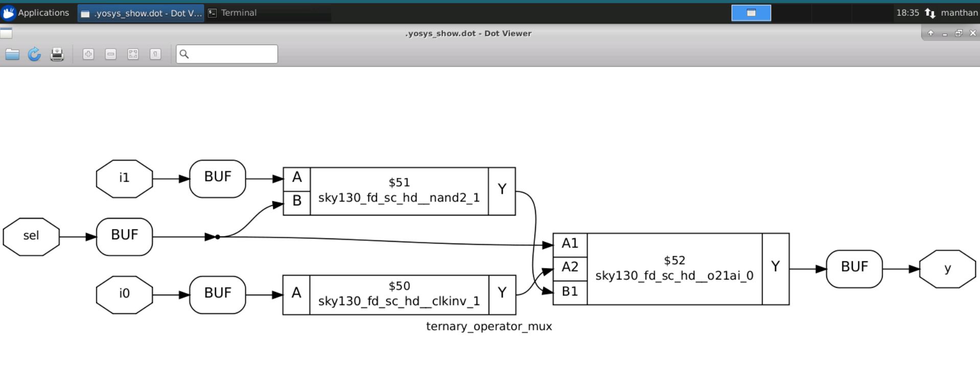Click the $51 nand2_1 cell label
This screenshot has height=384, width=980.
coord(399,191)
